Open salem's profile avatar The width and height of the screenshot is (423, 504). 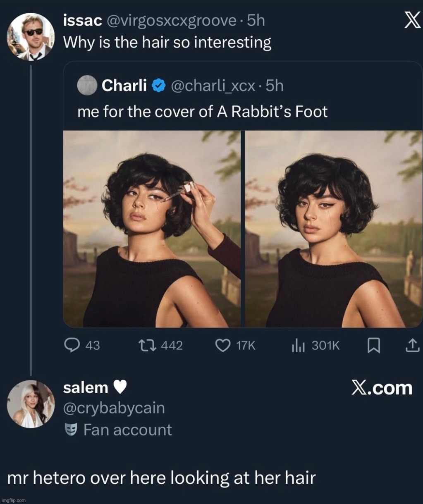(x=31, y=404)
